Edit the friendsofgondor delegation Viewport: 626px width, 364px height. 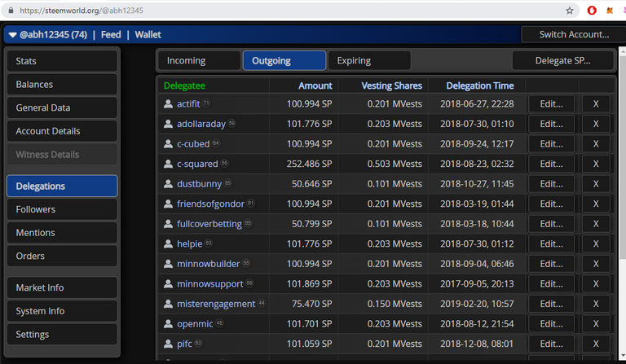(551, 204)
